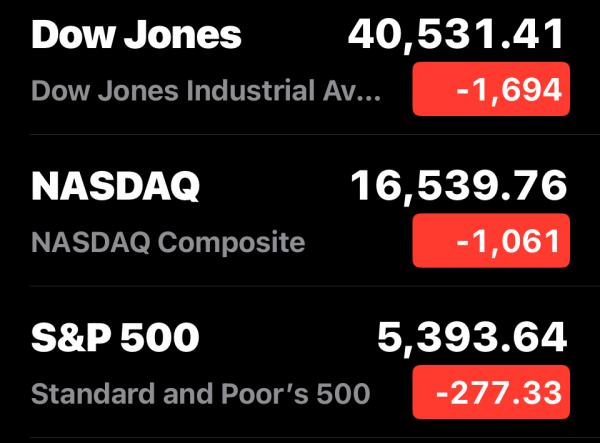The height and width of the screenshot is (443, 600).
Task: Click the NASDAQ Composite subtitle
Action: coord(168,242)
